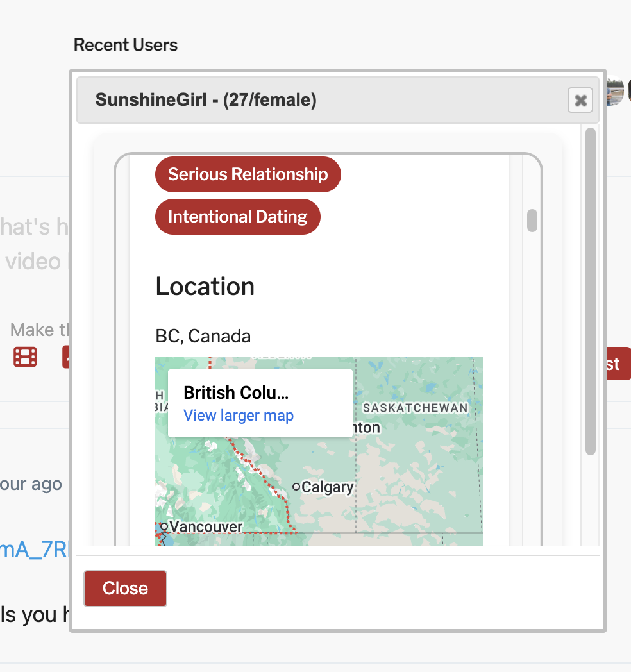Click the Recent Users heading

tap(126, 45)
